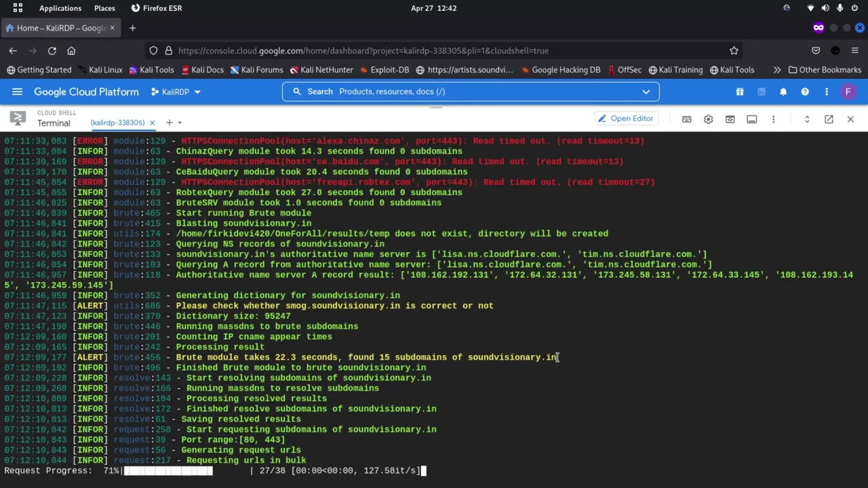This screenshot has width=868, height=488.
Task: Close the Home – KaliRDP browser tab
Action: 113,28
